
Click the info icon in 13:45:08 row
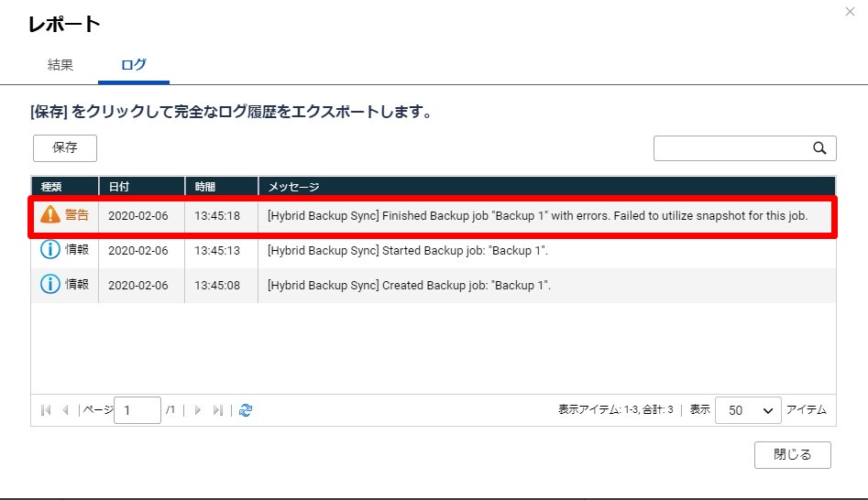[49, 284]
